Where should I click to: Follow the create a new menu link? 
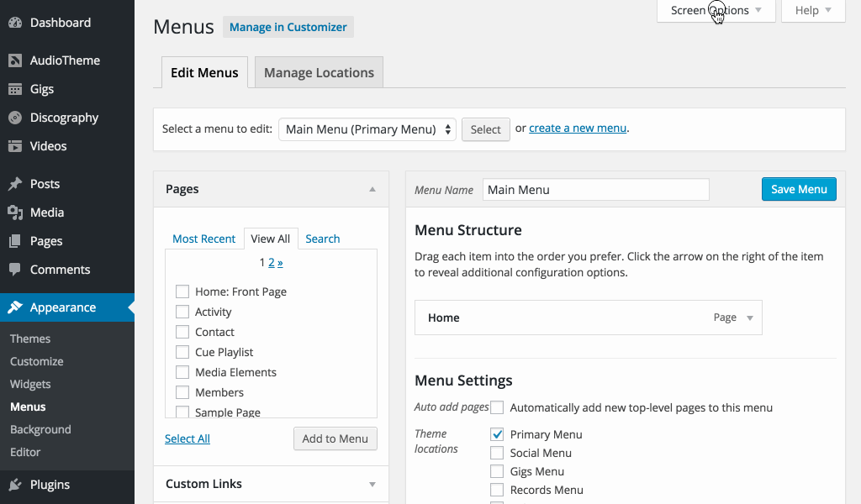pos(578,128)
